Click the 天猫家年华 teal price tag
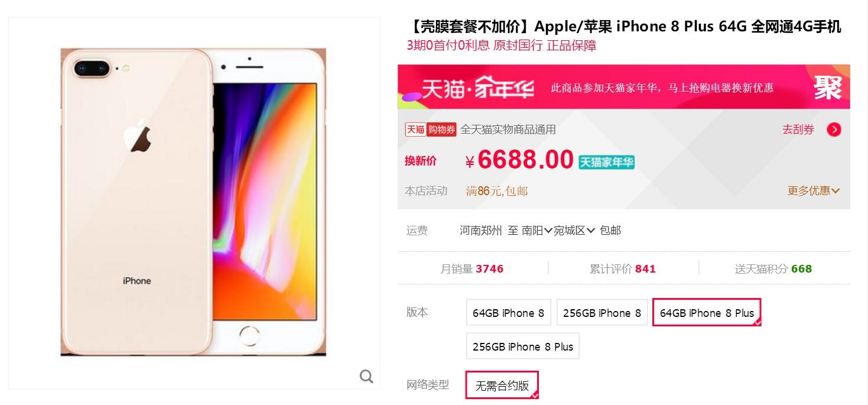 pyautogui.click(x=606, y=162)
